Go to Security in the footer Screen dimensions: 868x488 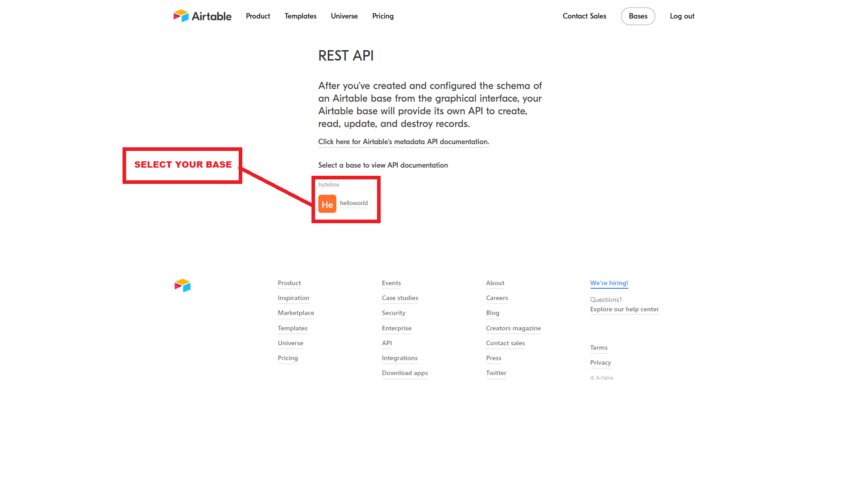(394, 313)
